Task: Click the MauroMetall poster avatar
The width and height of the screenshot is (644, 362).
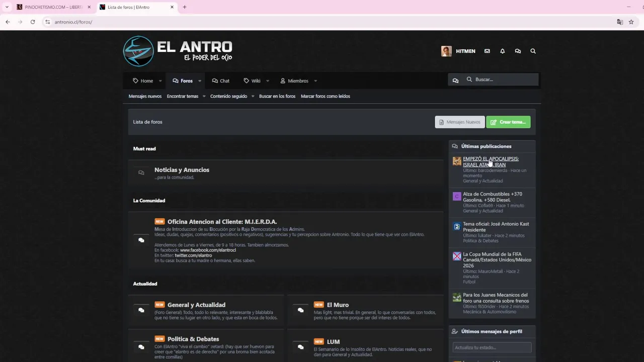Action: tap(457, 256)
